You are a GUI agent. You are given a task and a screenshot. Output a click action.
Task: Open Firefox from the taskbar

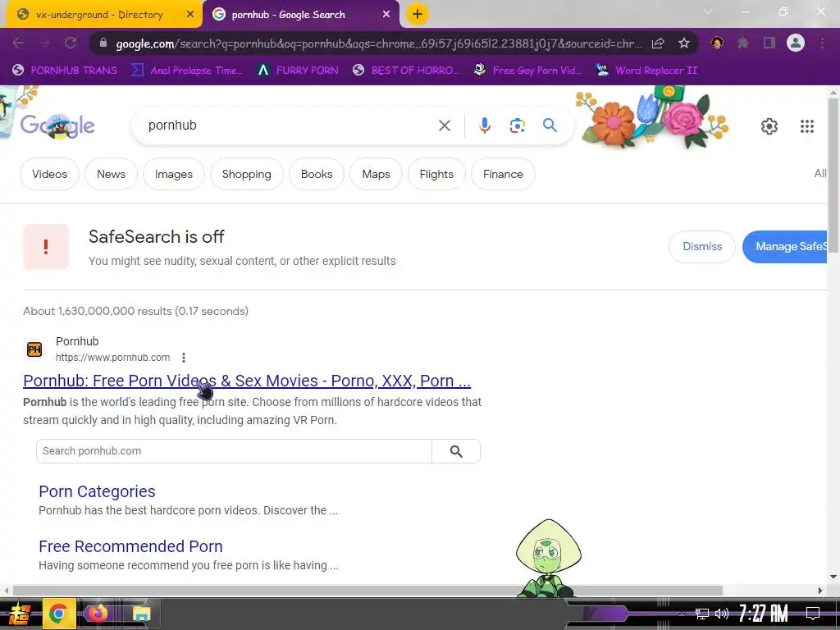coord(98,614)
